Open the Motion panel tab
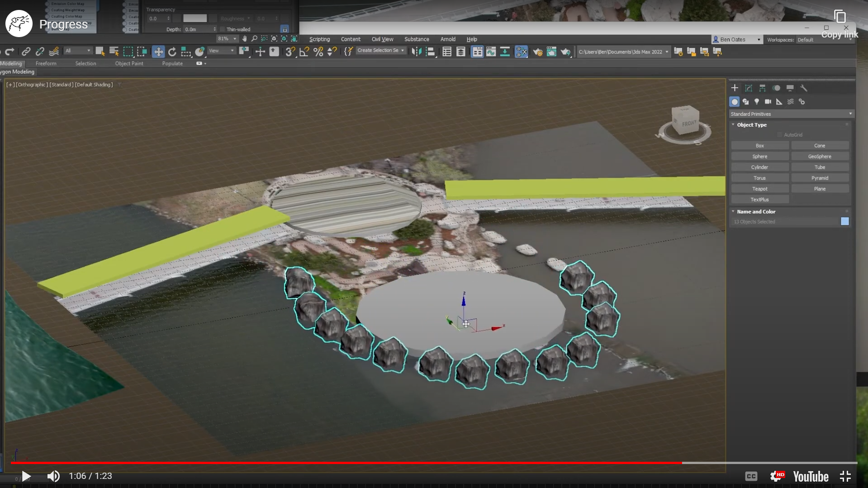Image resolution: width=868 pixels, height=488 pixels. click(776, 88)
